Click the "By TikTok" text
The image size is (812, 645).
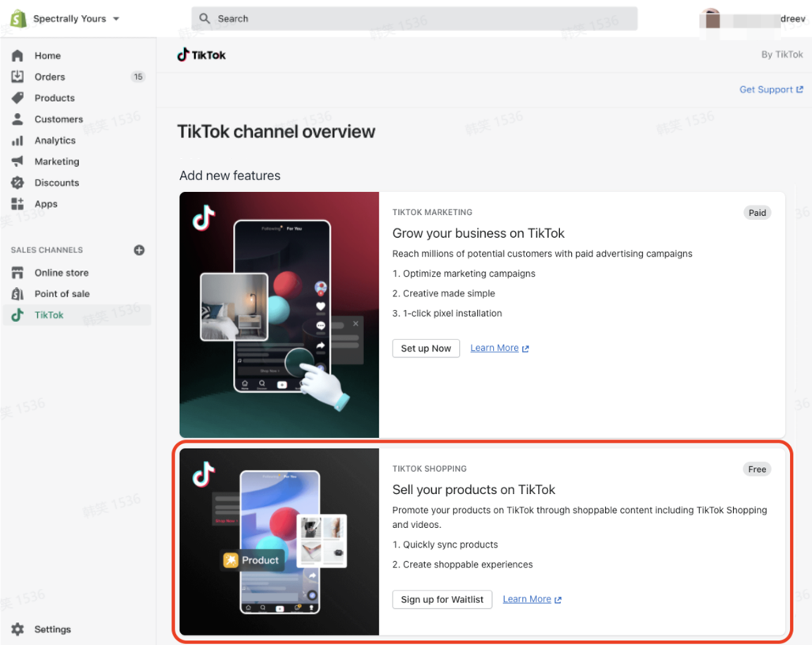[782, 55]
